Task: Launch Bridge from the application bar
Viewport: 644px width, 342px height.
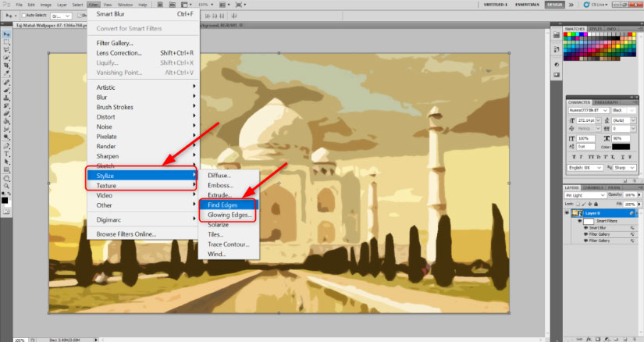Action: [160, 5]
